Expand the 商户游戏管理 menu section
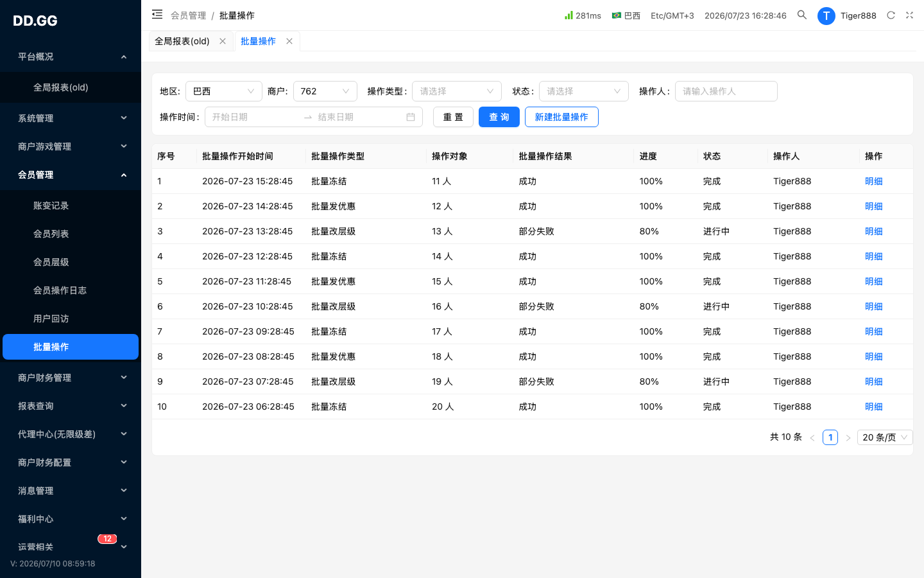The width and height of the screenshot is (924, 578). point(71,146)
